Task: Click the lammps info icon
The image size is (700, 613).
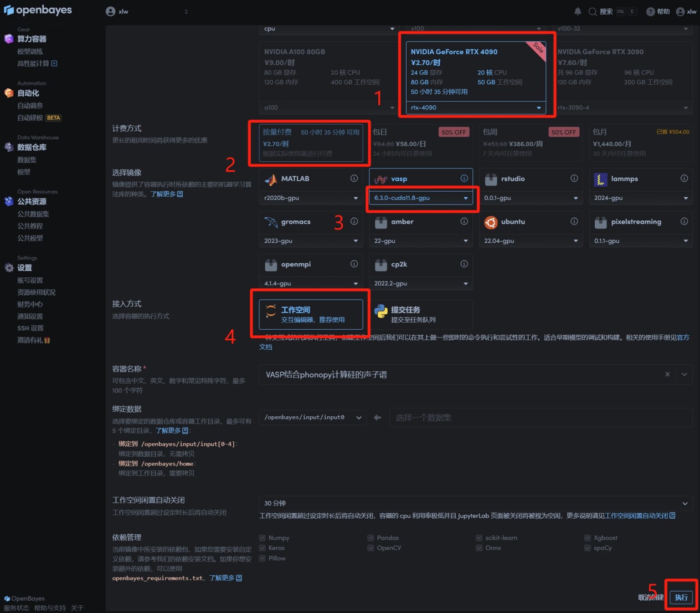Action: pyautogui.click(x=684, y=179)
